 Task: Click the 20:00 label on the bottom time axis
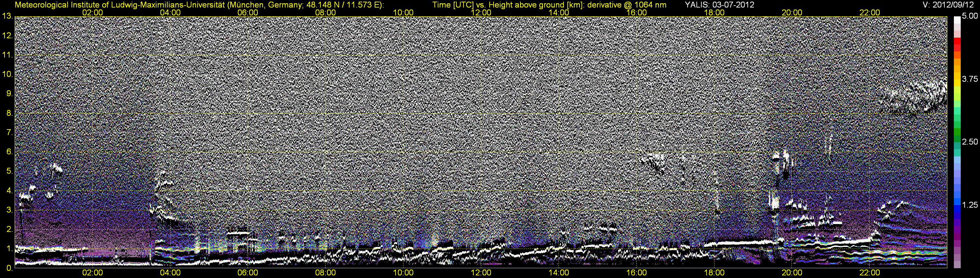(792, 273)
